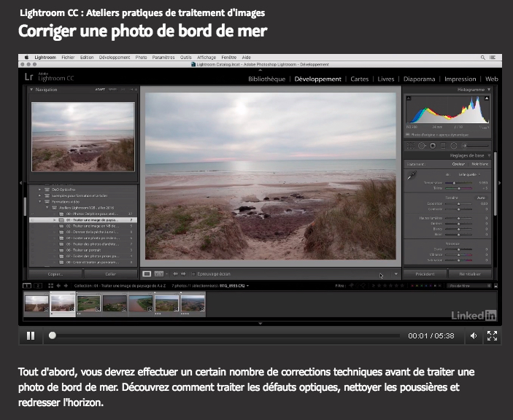Image resolution: width=513 pixels, height=420 pixels.
Task: Switch to the Diaporama module
Action: pyautogui.click(x=419, y=79)
